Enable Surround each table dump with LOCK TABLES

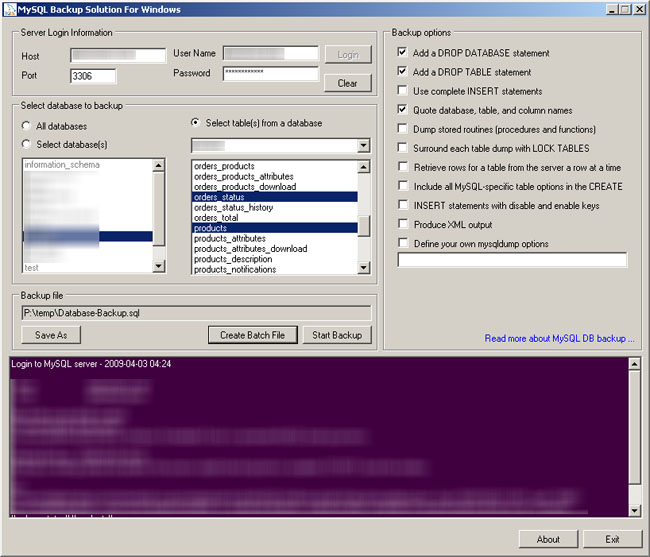pos(402,148)
